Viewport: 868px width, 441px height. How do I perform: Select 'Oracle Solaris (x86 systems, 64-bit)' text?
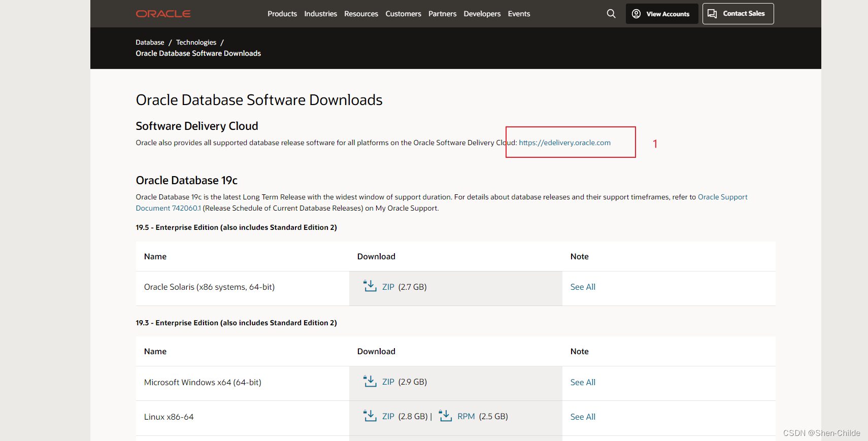[209, 287]
